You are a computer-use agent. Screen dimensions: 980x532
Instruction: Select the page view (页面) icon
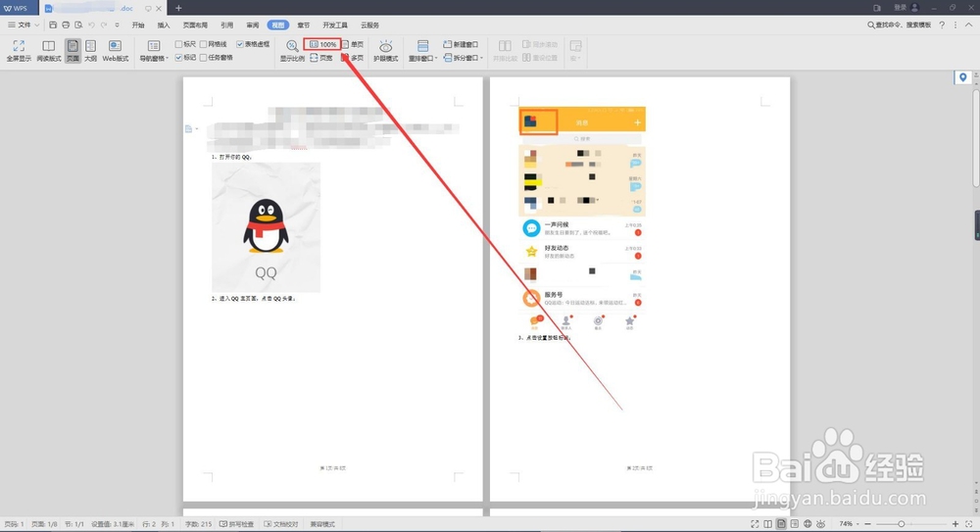73,51
